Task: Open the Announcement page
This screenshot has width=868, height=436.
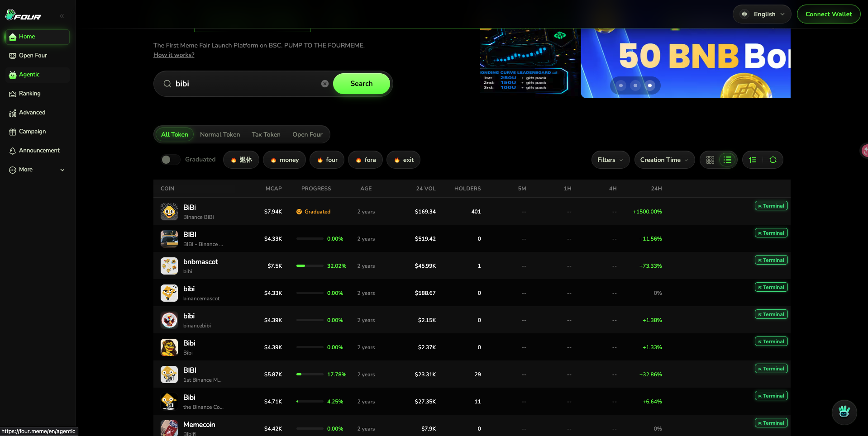Action: click(x=37, y=151)
